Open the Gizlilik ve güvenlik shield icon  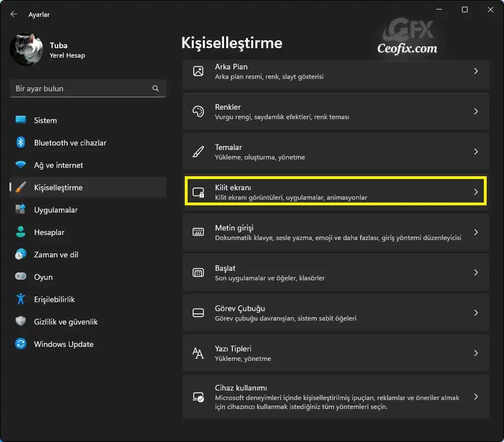point(21,322)
